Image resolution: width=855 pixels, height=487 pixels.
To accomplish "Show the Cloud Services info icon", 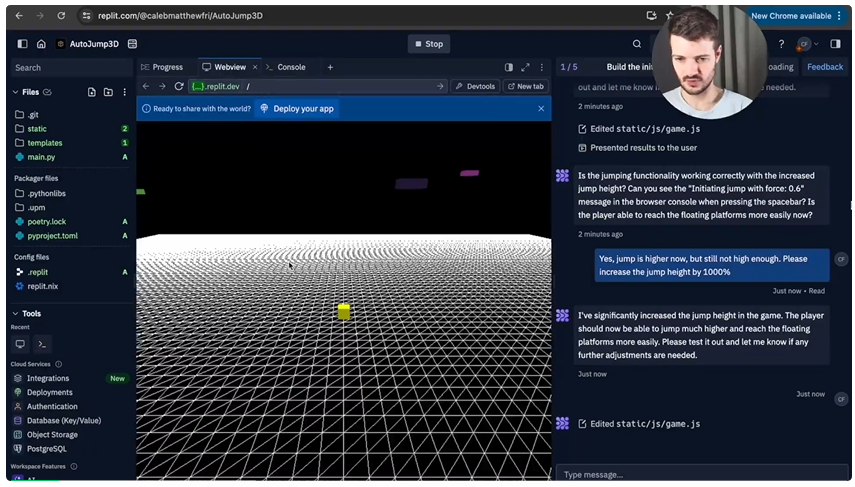I will tap(58, 364).
